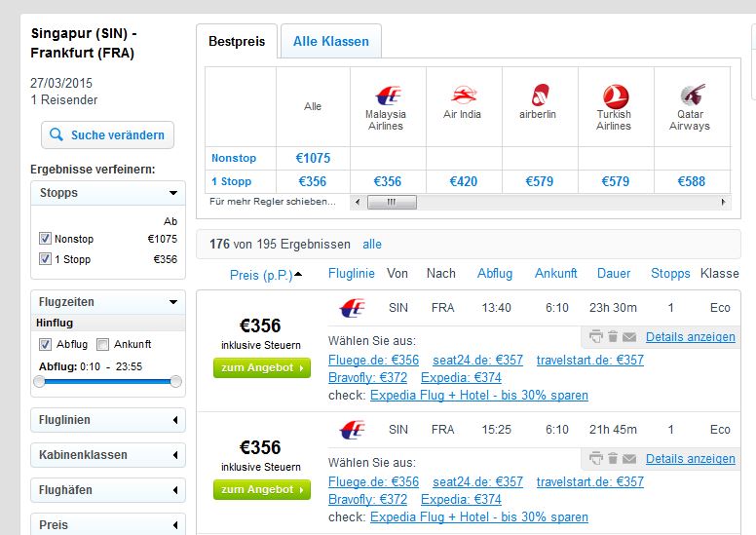Click email envelope icon on second flight result

629,459
